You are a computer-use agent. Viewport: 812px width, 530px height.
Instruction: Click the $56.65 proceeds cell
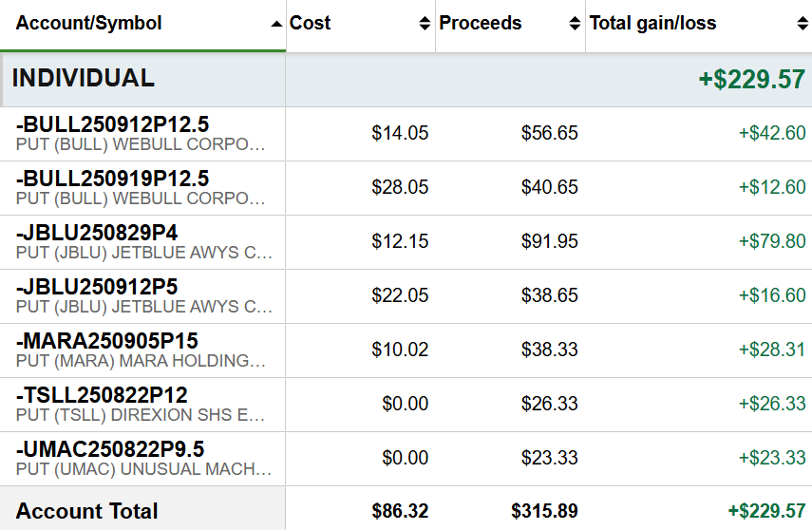tap(550, 133)
